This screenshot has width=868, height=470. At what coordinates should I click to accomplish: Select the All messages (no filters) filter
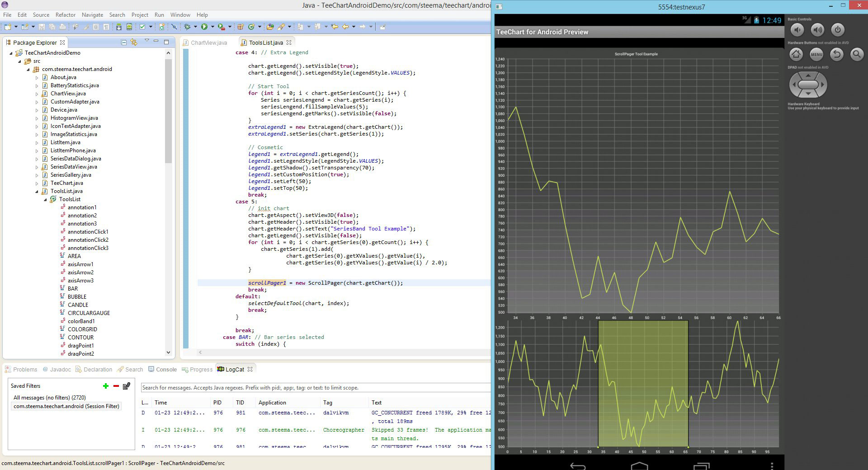coord(50,398)
